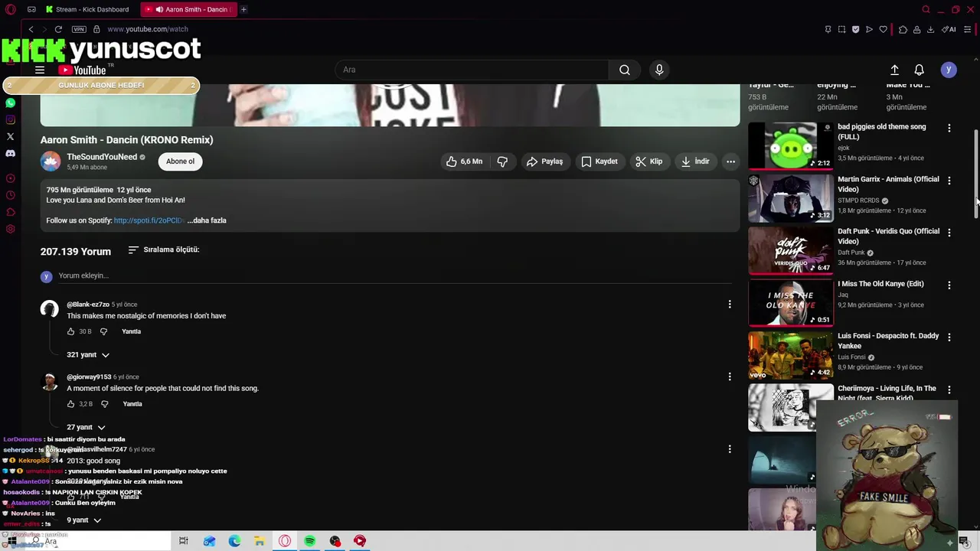Dislike the Dancin video

pyautogui.click(x=502, y=161)
